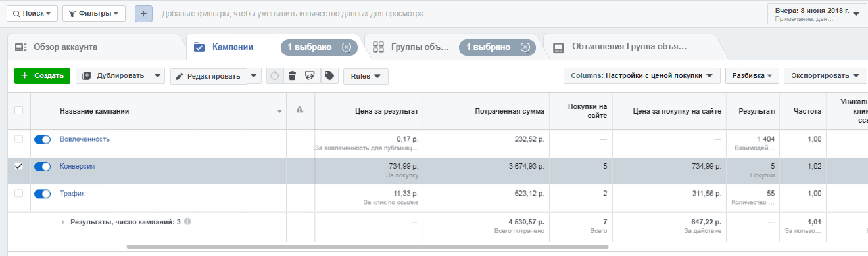Click the horizontal table scrollbar
Viewport: 868px width, 256px height.
click(367, 247)
